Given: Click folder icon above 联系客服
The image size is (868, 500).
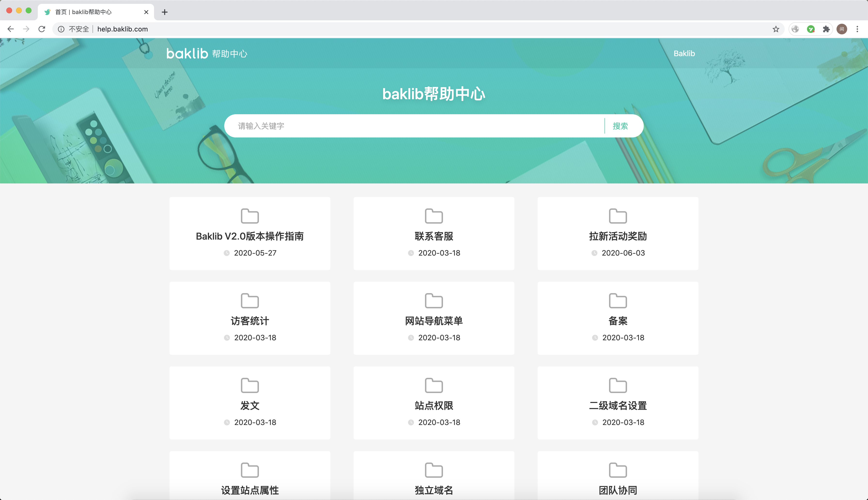Looking at the screenshot, I should click(434, 216).
